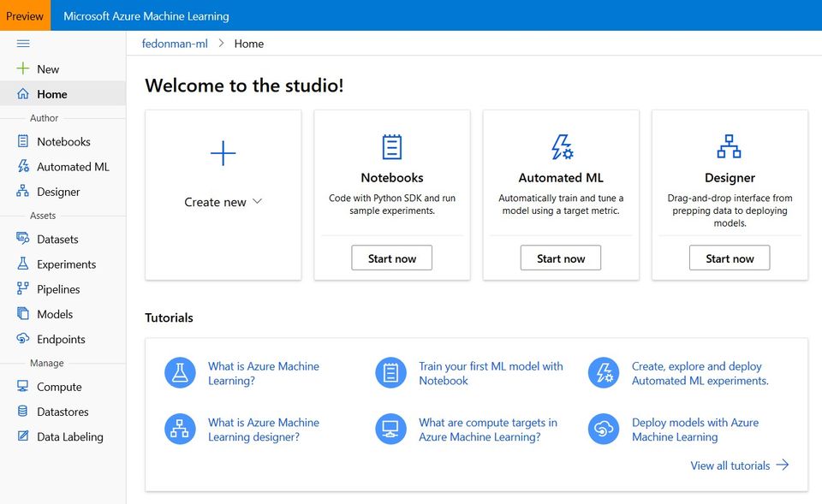Click the Home breadcrumb text

pyautogui.click(x=249, y=44)
